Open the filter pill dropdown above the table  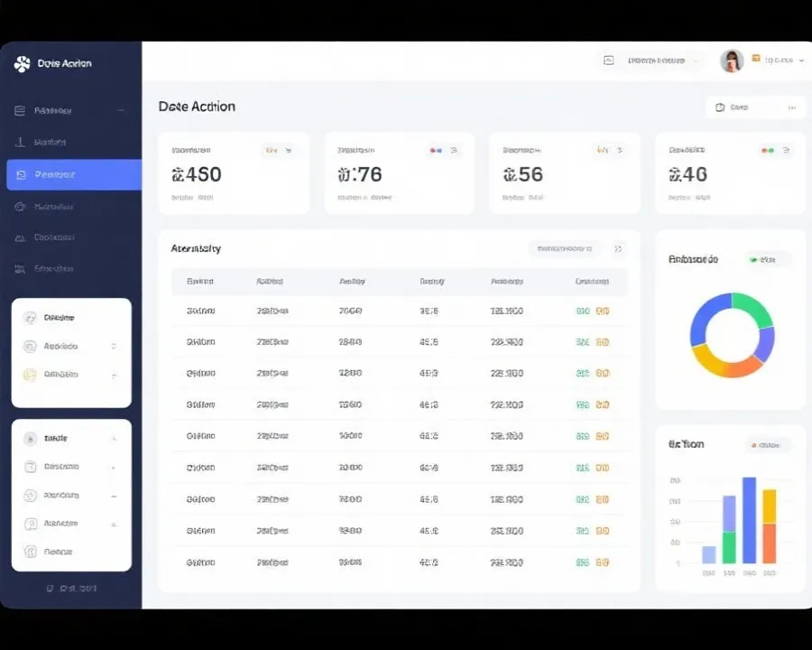[x=565, y=249]
